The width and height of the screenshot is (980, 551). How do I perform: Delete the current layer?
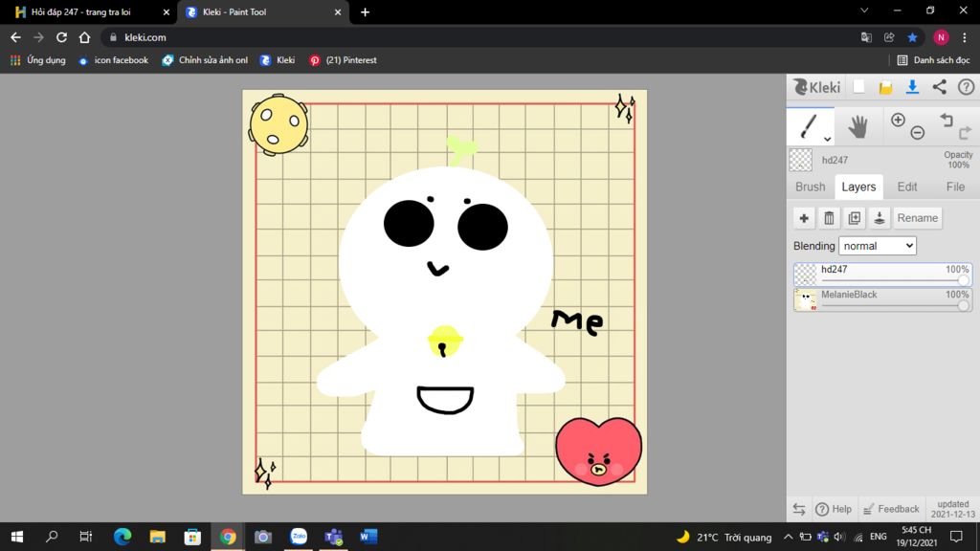[829, 218]
